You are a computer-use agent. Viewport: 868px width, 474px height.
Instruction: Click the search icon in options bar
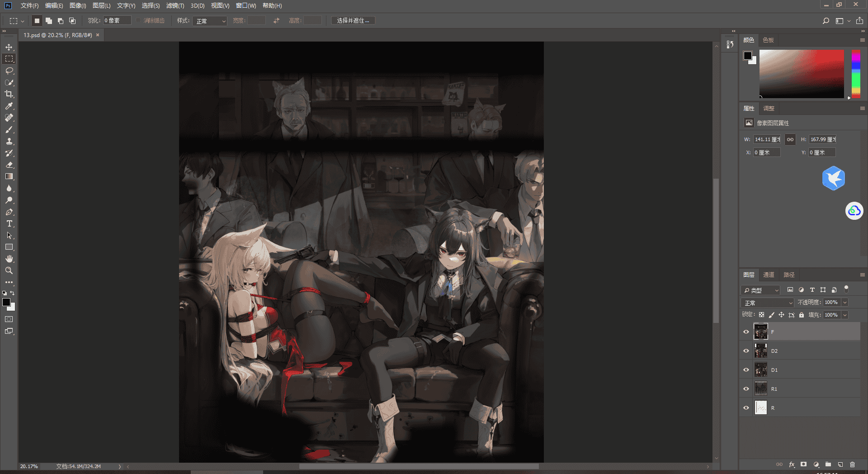(x=826, y=21)
